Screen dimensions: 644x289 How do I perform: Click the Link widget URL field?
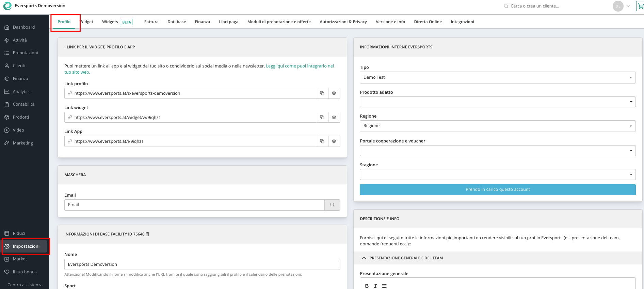click(x=190, y=117)
